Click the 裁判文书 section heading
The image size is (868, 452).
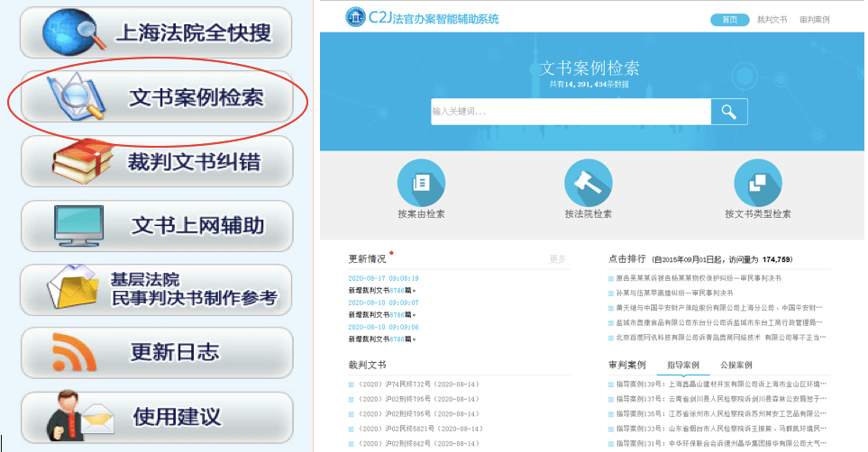(367, 366)
